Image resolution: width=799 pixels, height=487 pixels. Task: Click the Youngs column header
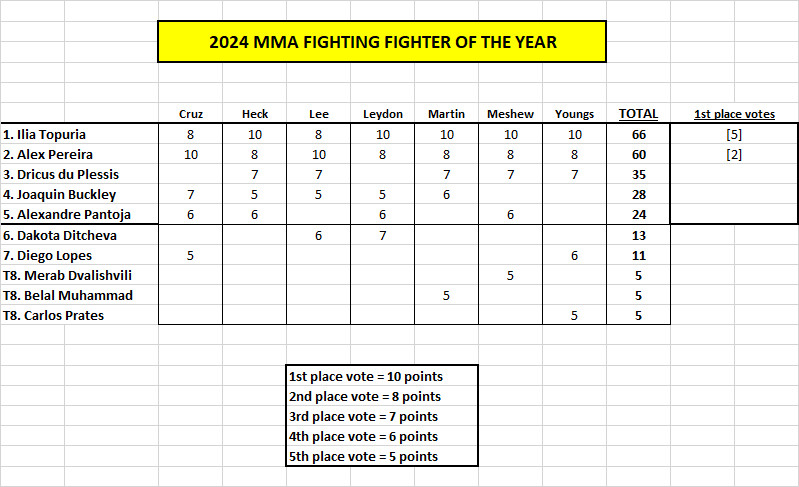tap(574, 114)
